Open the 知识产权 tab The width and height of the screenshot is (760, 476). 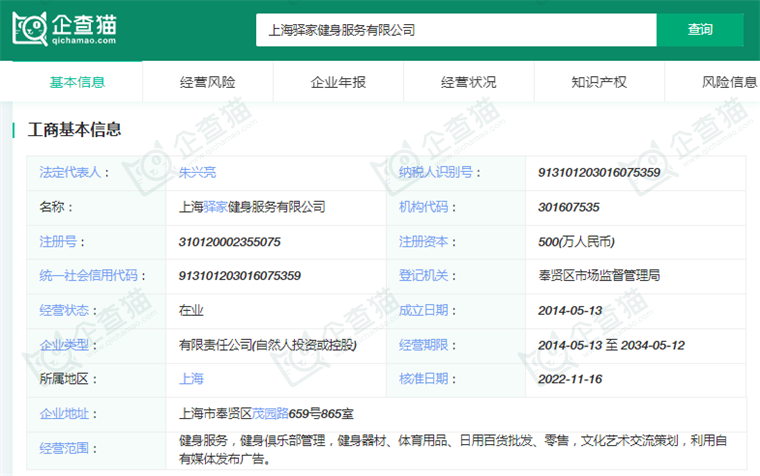(599, 82)
